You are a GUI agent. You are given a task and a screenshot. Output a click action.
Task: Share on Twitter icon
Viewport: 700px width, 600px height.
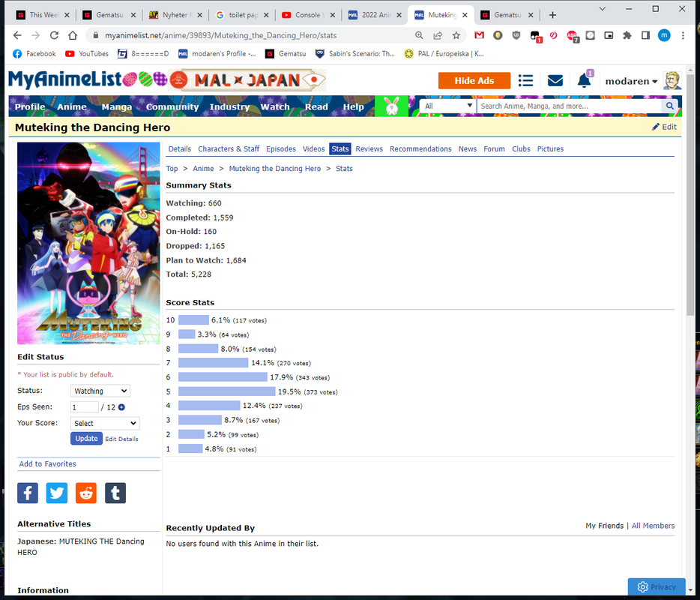(57, 493)
